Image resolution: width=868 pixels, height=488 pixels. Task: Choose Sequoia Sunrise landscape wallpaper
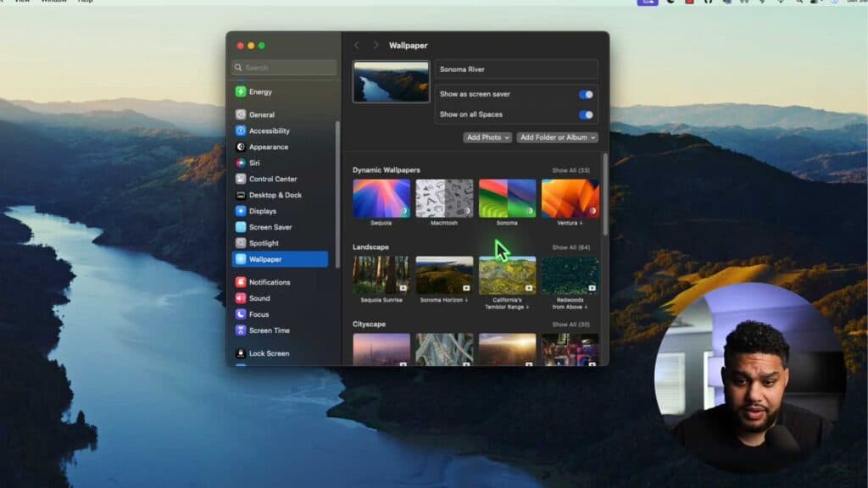pyautogui.click(x=381, y=275)
